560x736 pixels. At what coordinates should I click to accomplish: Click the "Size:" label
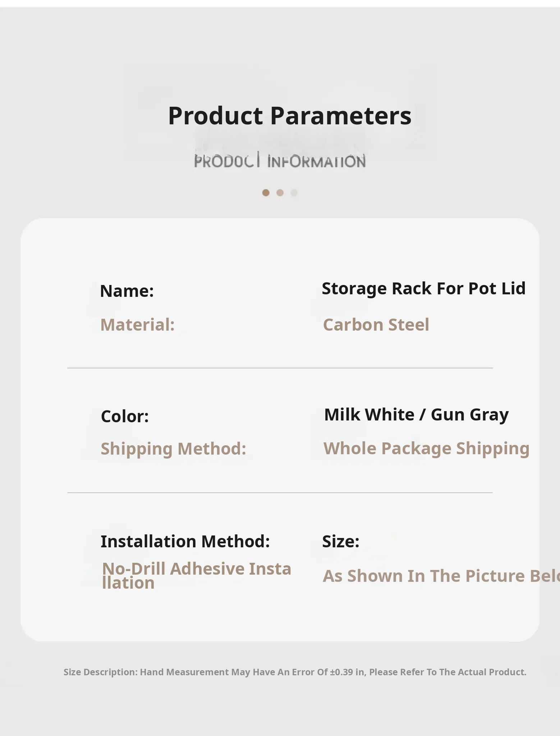click(341, 542)
